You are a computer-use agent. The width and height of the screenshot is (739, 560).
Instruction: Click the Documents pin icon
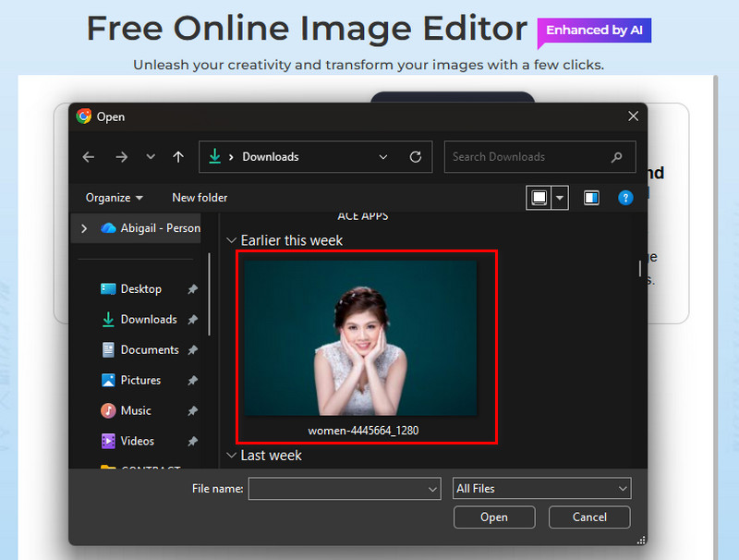[192, 349]
